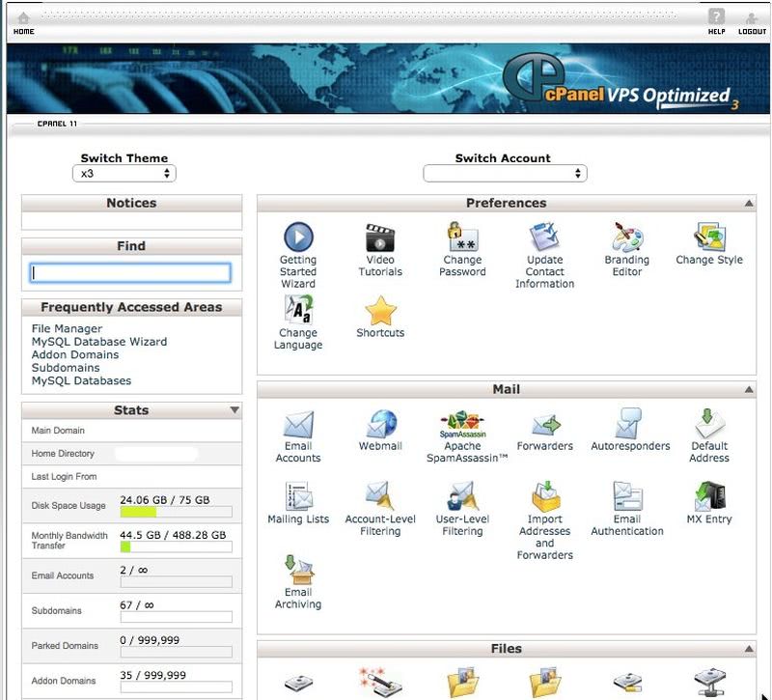
Task: Collapse the Preferences section arrow
Action: pyautogui.click(x=749, y=203)
